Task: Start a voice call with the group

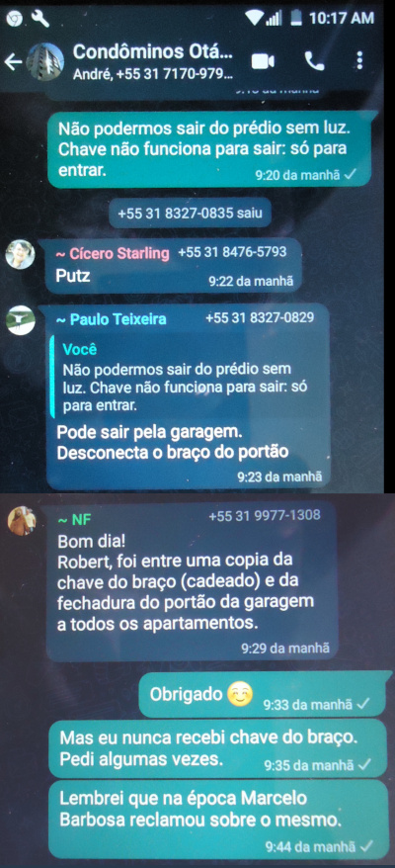Action: tap(314, 61)
